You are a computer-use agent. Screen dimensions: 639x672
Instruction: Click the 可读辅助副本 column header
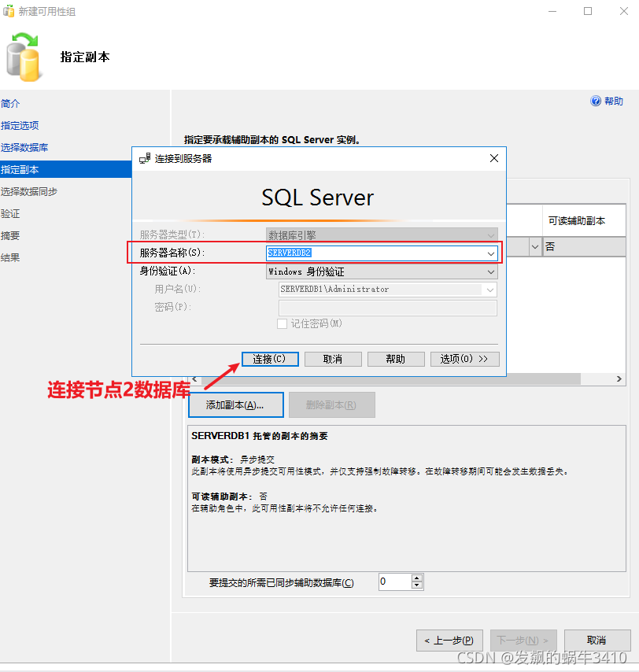pyautogui.click(x=584, y=220)
